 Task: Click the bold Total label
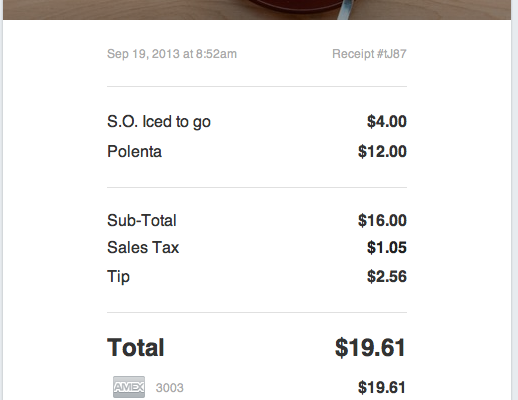[x=136, y=347]
